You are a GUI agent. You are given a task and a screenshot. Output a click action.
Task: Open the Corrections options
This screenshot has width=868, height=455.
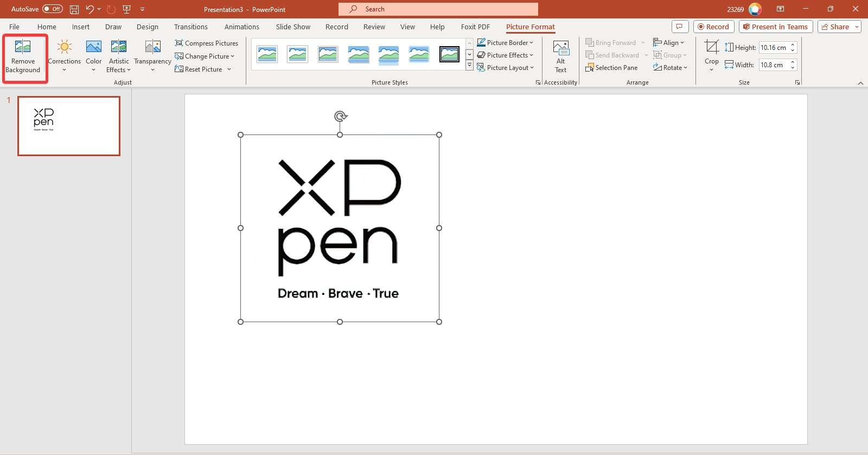64,57
